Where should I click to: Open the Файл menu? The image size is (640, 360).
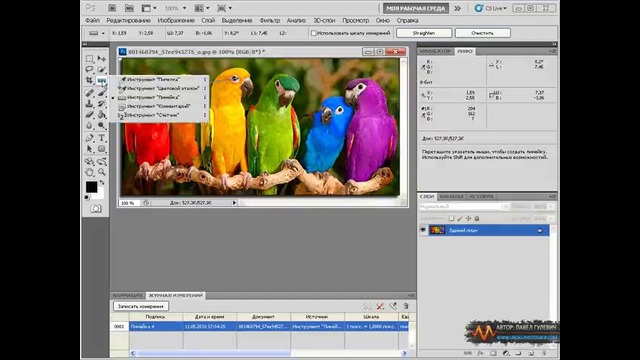click(92, 20)
